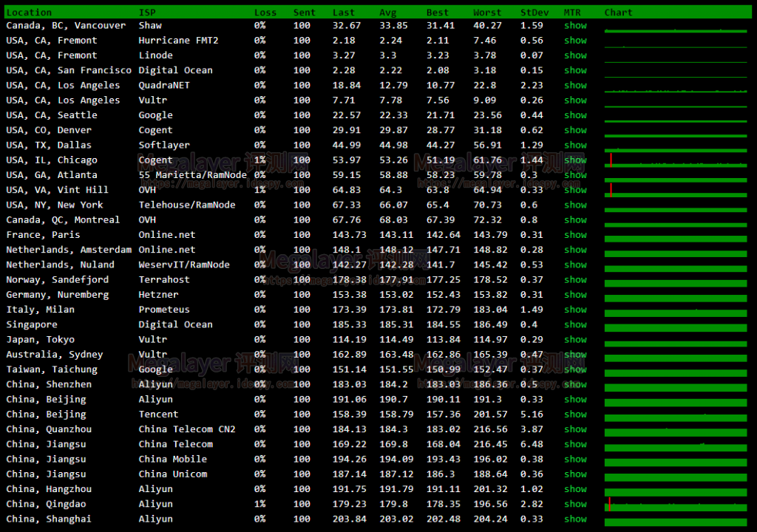Click the 'China Telecom CN2' ISP cell
Image resolution: width=757 pixels, height=532 pixels.
pyautogui.click(x=187, y=429)
